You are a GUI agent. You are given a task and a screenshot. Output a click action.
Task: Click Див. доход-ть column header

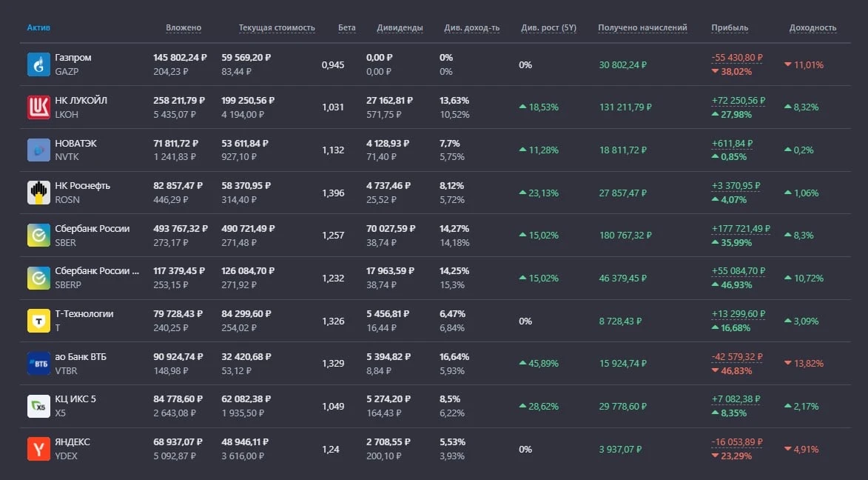click(471, 27)
